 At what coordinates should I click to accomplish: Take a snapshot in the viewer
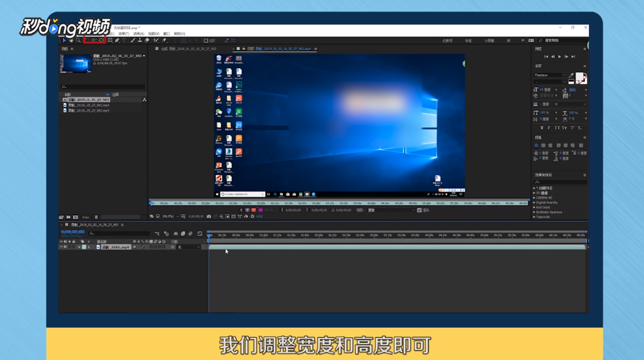(x=209, y=216)
